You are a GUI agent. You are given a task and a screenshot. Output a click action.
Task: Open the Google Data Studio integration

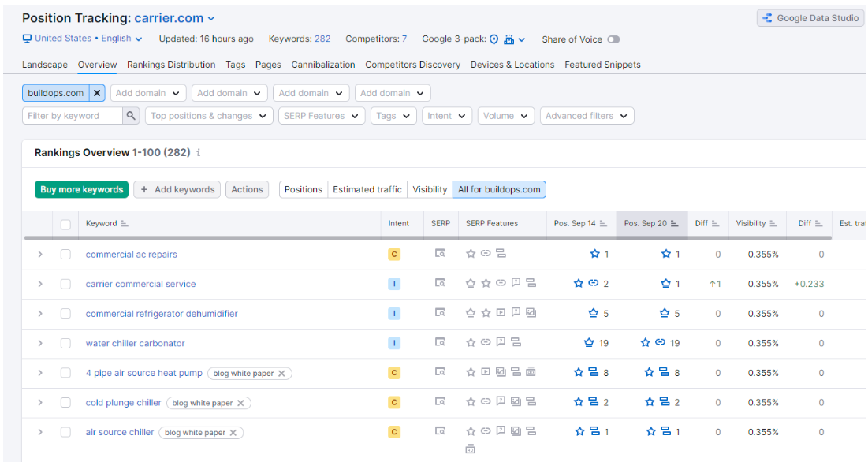pos(810,18)
